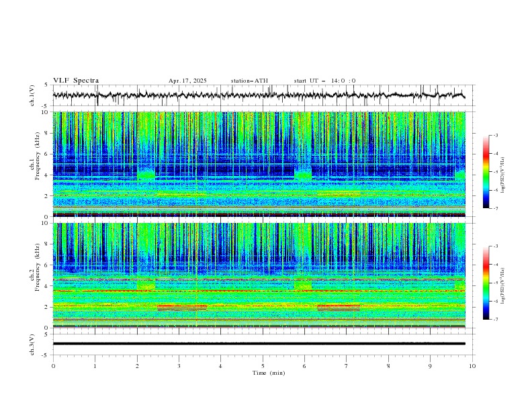Click the time axis tick label '1'

click(x=95, y=366)
